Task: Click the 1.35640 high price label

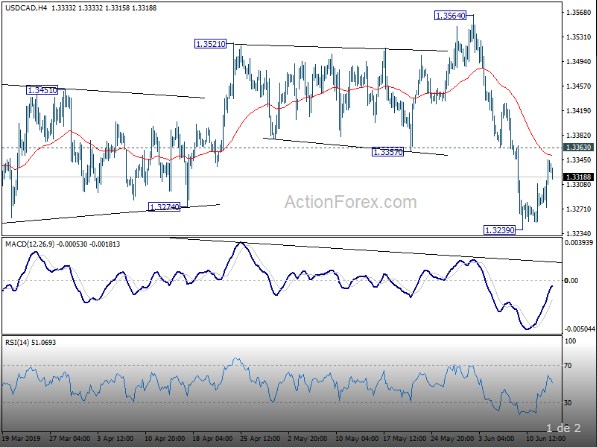Action: tap(450, 16)
